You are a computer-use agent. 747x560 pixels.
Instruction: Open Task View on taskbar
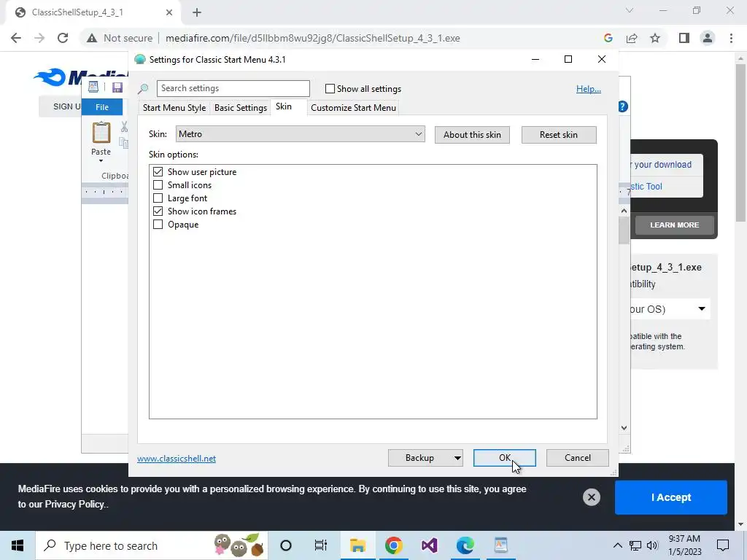coord(321,545)
